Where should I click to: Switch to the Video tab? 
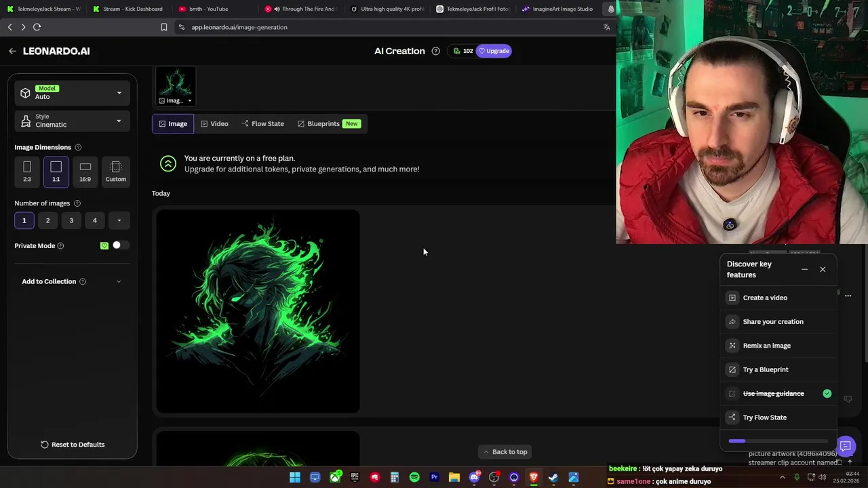click(214, 124)
